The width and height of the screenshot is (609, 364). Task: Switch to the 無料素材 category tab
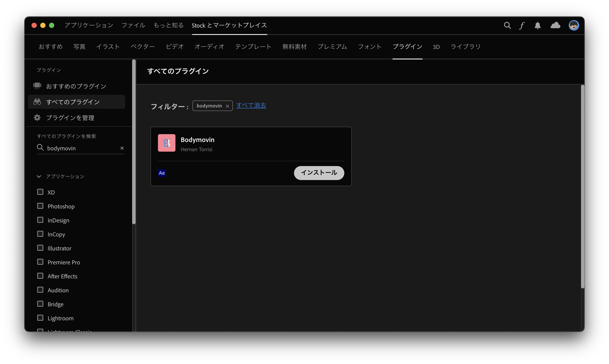pos(294,47)
